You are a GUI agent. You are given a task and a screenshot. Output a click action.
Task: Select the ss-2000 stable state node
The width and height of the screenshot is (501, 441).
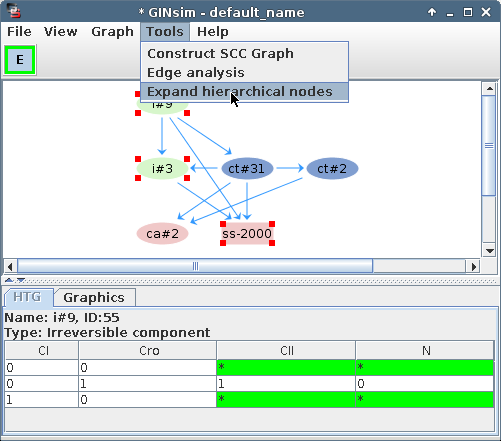point(247,234)
